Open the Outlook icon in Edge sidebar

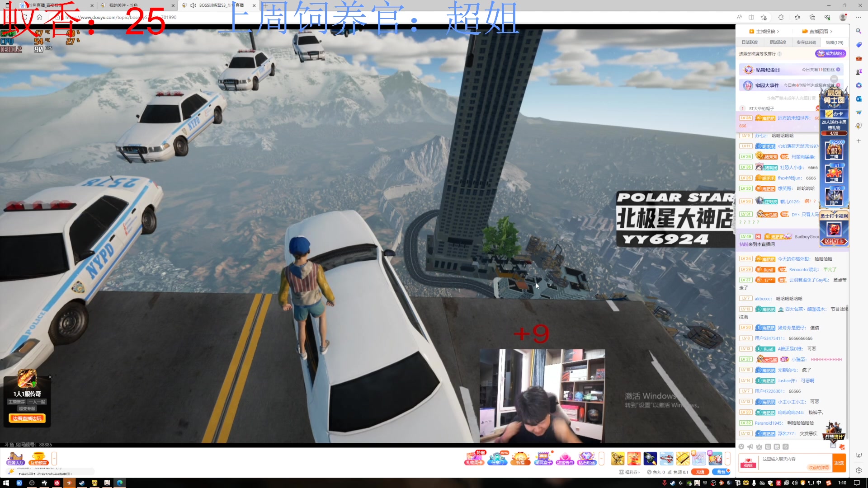(x=859, y=99)
